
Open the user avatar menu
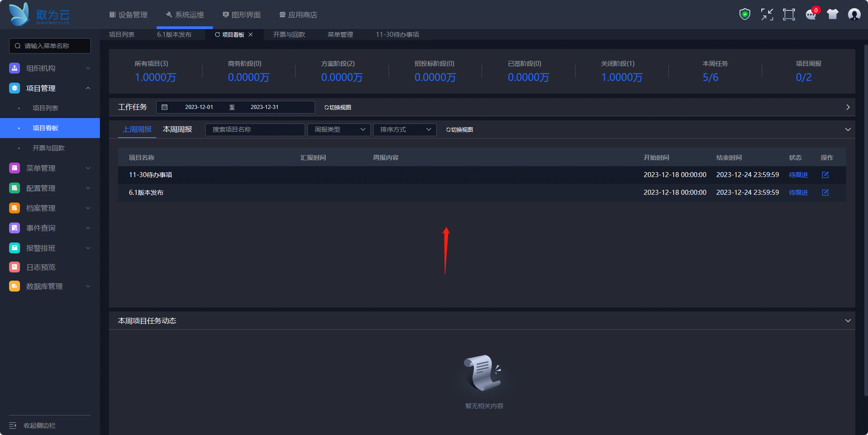pos(854,15)
